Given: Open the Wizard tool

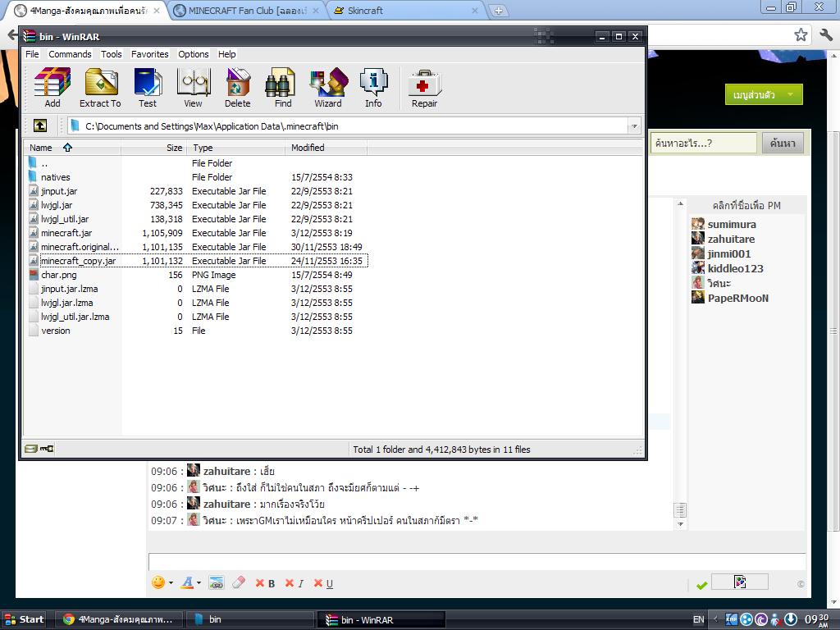Looking at the screenshot, I should coord(328,88).
